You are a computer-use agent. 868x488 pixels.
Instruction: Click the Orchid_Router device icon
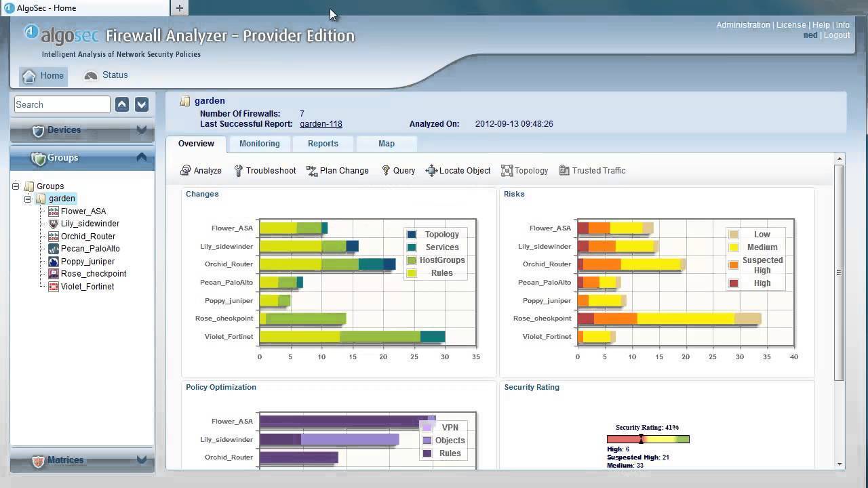pos(54,237)
